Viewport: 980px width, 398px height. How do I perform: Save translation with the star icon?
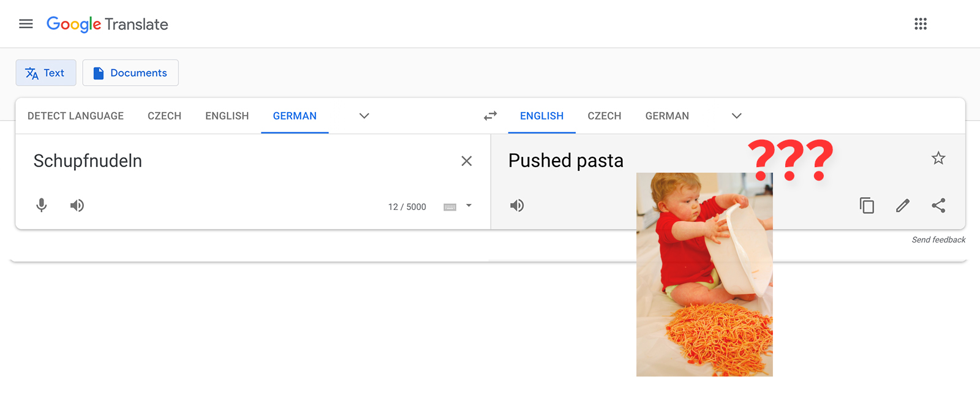click(938, 159)
